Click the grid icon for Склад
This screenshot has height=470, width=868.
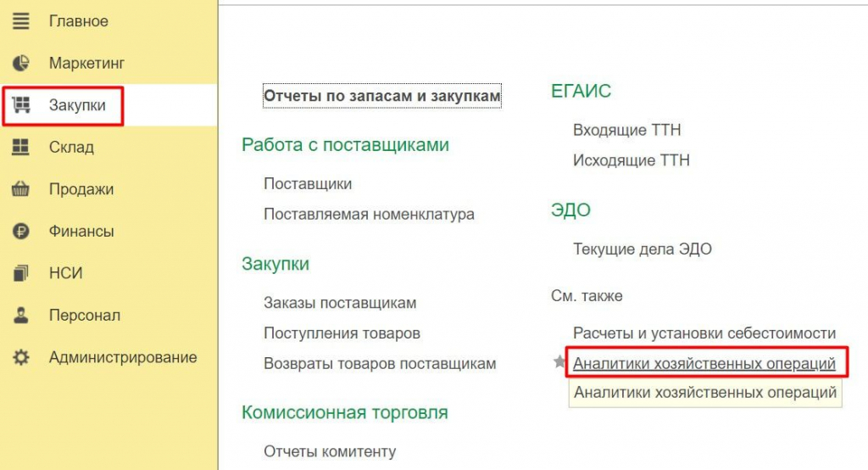21,147
